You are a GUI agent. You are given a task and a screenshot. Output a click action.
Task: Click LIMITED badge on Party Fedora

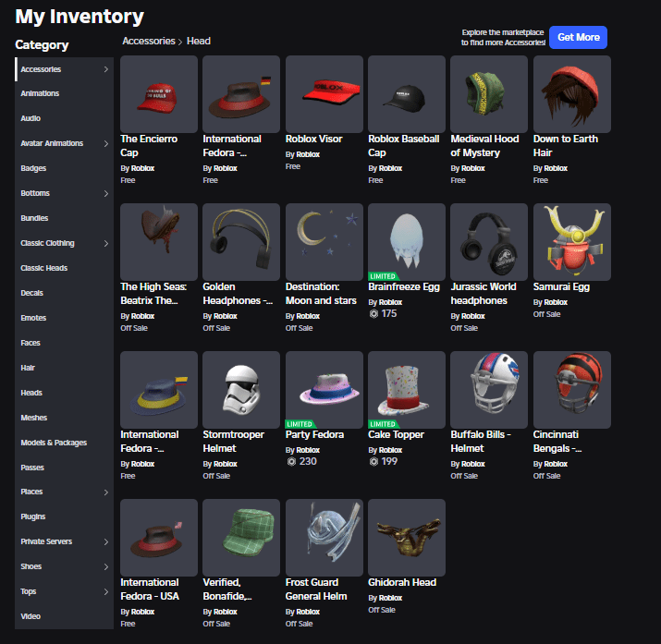tap(300, 424)
